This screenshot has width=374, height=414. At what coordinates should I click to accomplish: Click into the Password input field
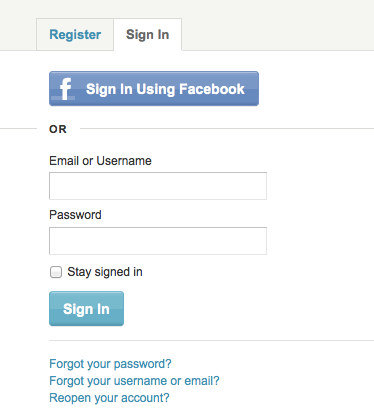158,241
